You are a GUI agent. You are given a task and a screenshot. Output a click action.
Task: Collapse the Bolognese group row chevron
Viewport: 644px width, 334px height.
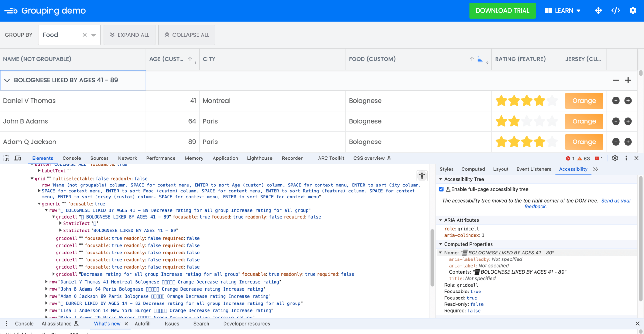click(x=7, y=80)
